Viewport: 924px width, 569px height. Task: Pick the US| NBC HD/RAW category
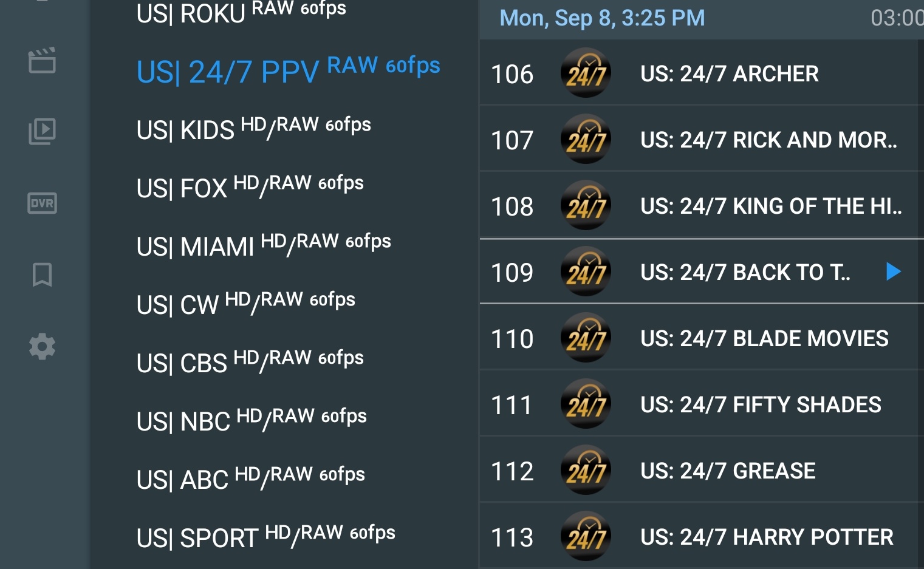point(252,420)
